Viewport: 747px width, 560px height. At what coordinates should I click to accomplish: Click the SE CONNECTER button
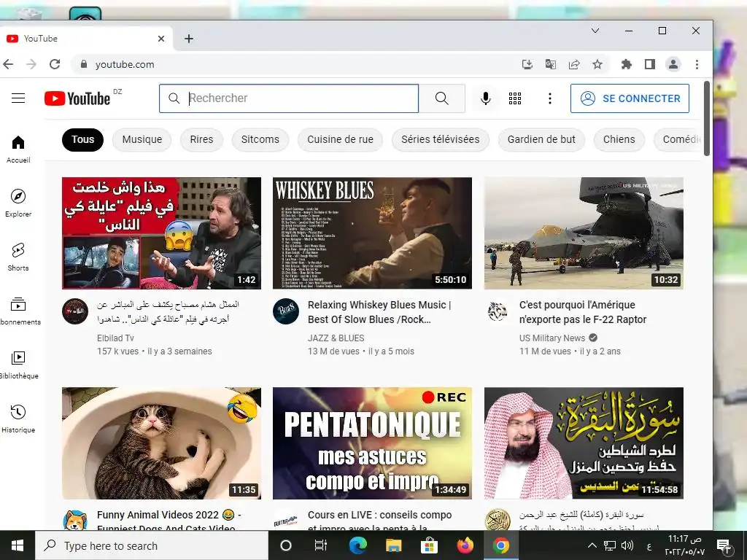point(630,98)
